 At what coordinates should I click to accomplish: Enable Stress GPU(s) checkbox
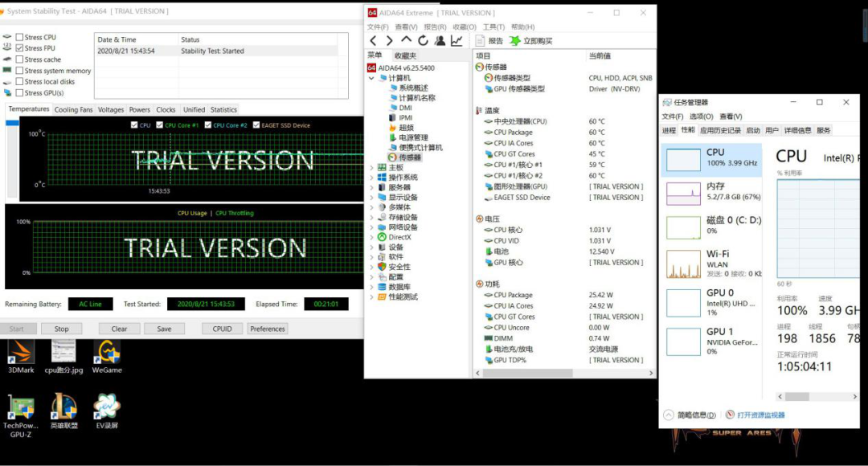point(19,93)
